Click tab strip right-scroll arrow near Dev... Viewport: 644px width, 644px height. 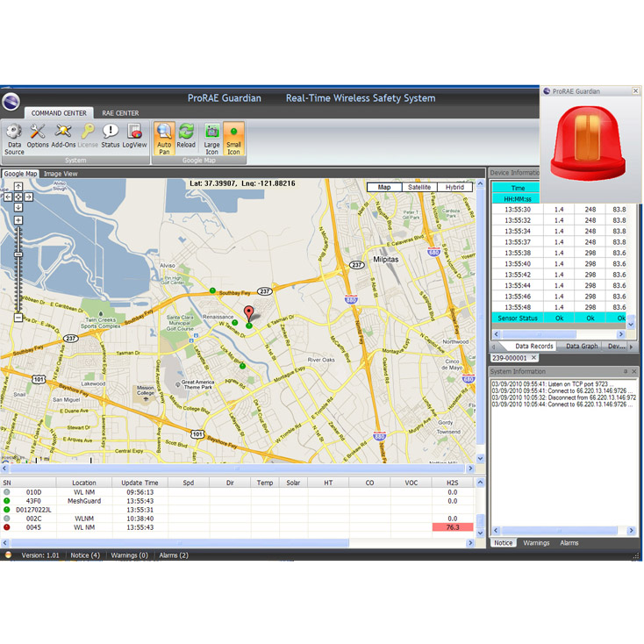631,347
